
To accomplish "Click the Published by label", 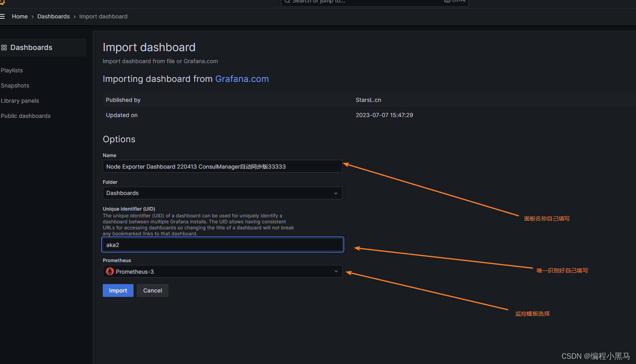I will click(123, 100).
